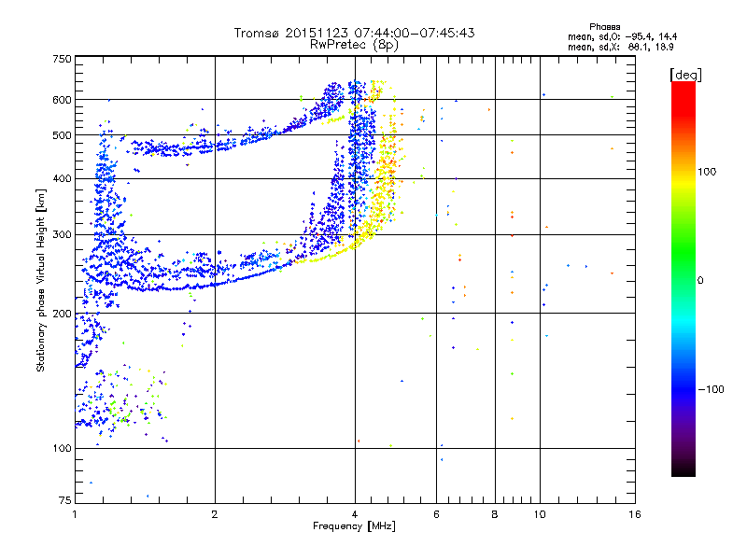This screenshot has width=747, height=560.
Task: Click the plot title 'Tromsø 20151123 07:44:00-07:45:43'
Action: [354, 33]
